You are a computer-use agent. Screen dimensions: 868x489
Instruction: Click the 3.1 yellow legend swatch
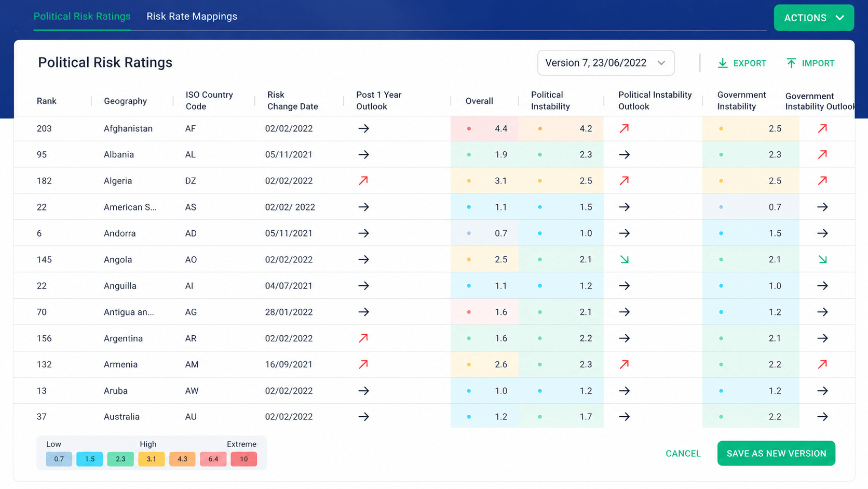coord(151,459)
